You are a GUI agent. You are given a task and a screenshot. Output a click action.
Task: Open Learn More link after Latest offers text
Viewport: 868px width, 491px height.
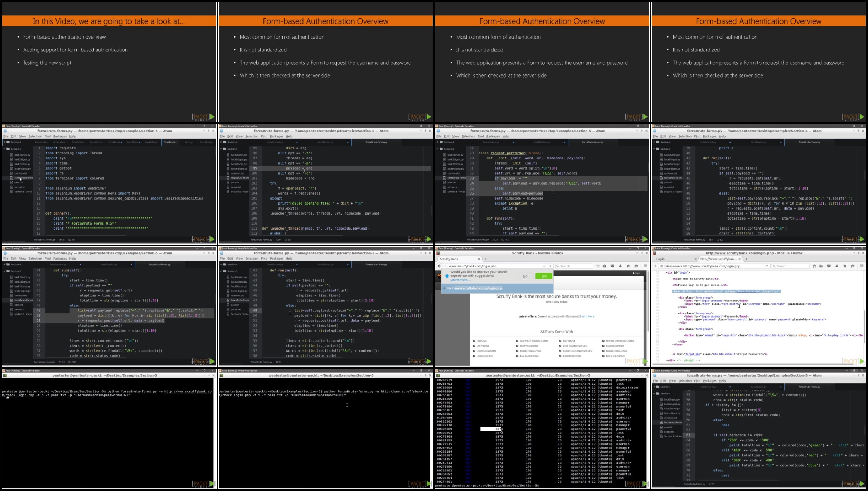click(x=587, y=316)
